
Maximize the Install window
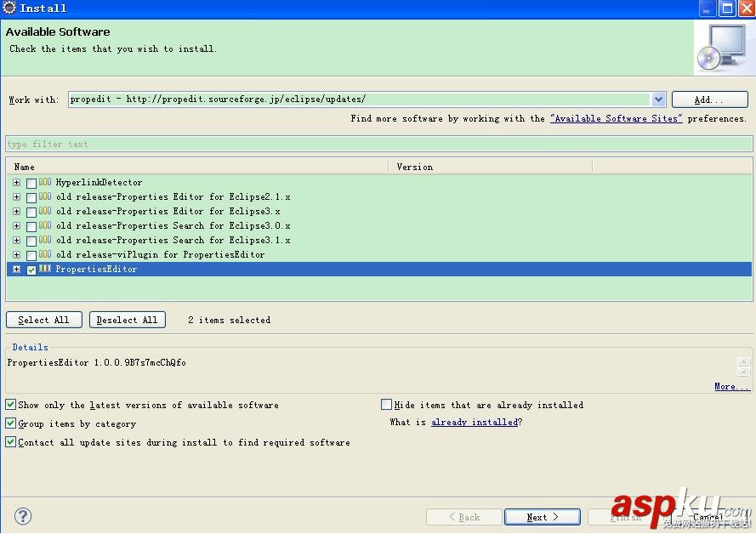[x=727, y=9]
